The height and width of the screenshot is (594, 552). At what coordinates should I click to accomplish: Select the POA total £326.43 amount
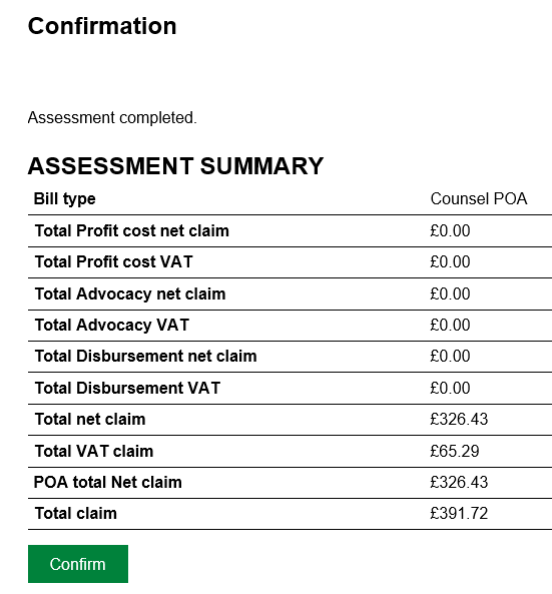459,482
